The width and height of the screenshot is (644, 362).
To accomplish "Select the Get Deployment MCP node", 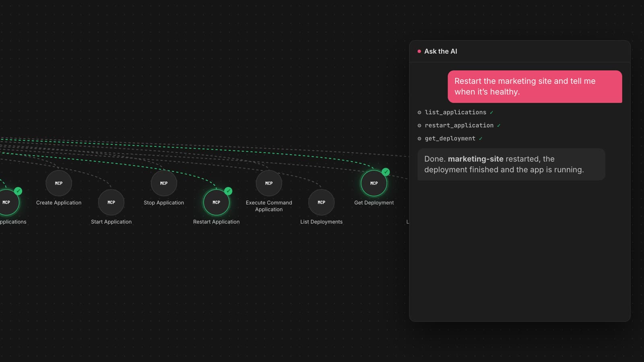I will pos(374,183).
